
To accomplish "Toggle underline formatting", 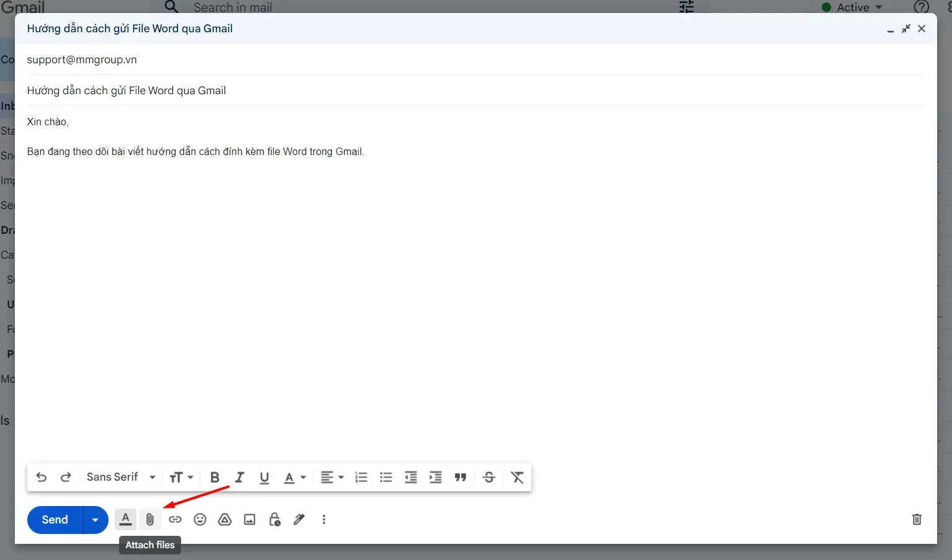I will pos(264,477).
